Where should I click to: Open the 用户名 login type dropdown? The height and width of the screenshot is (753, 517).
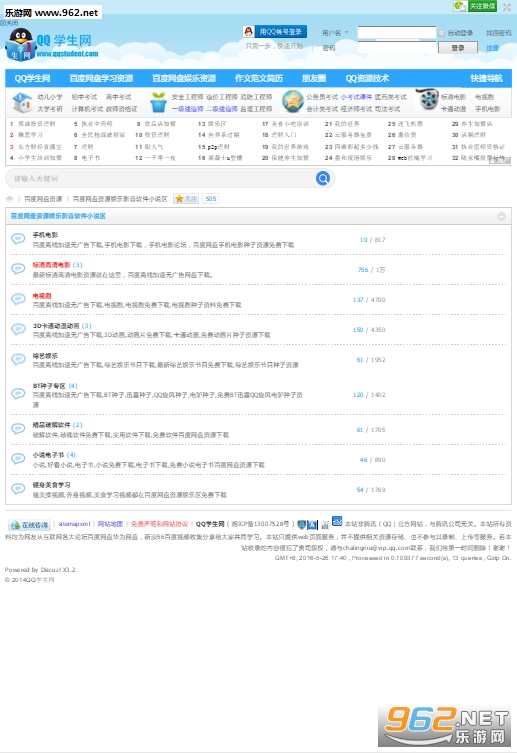pos(335,33)
